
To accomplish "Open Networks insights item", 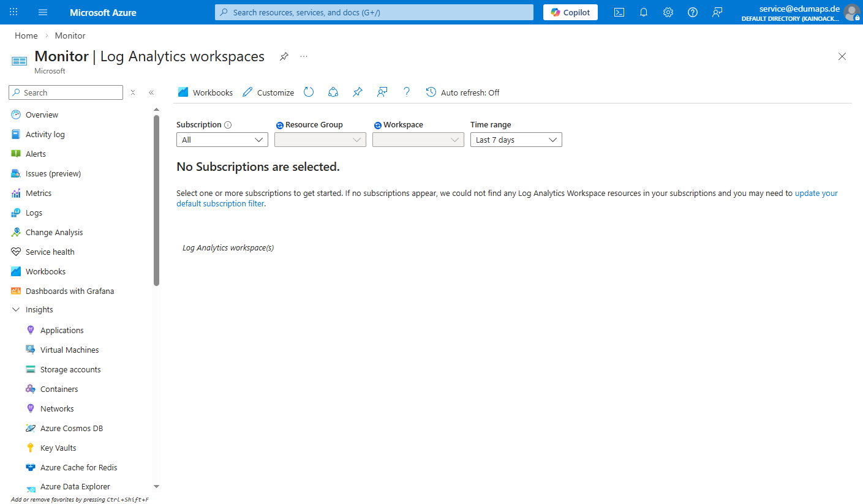I will click(x=57, y=408).
